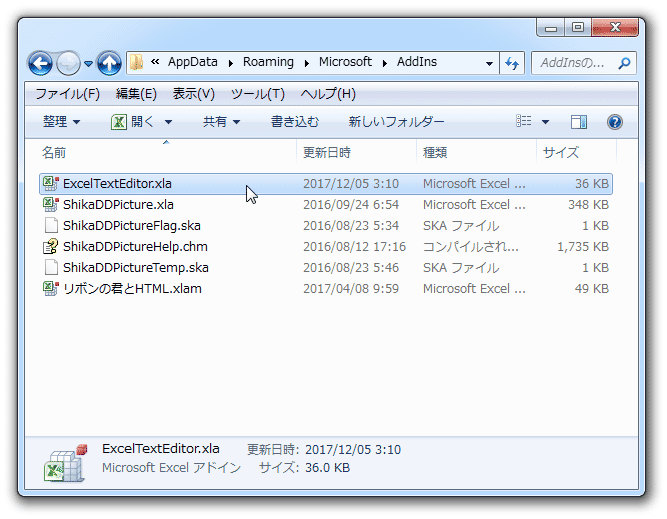Select ExcelTextEditor.xla file name
Viewport: 667px width, 519px height.
coord(117,184)
